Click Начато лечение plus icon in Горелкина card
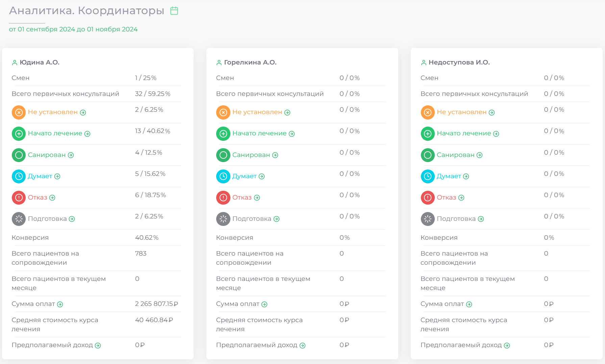 [223, 134]
